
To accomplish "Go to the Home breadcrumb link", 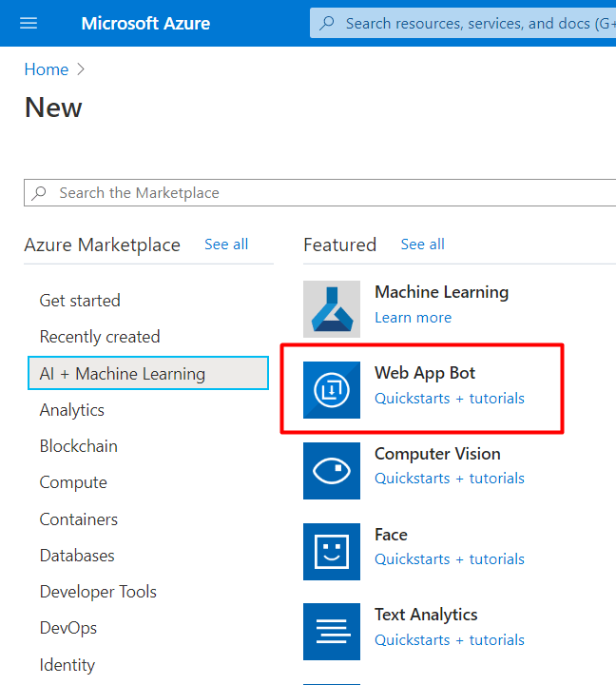I will [47, 69].
